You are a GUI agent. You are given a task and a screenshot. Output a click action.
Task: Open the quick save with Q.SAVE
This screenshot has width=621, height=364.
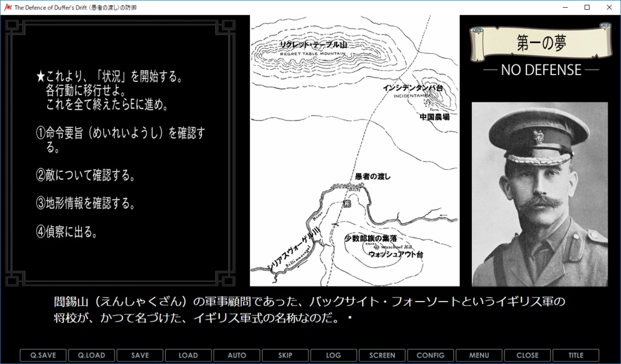pyautogui.click(x=42, y=356)
